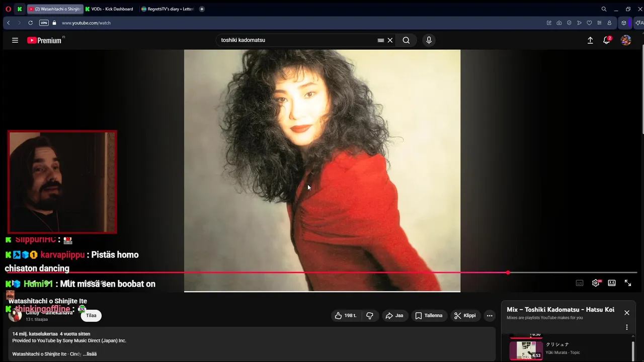Create a clip with Klippi button
The width and height of the screenshot is (644, 362).
point(465,316)
